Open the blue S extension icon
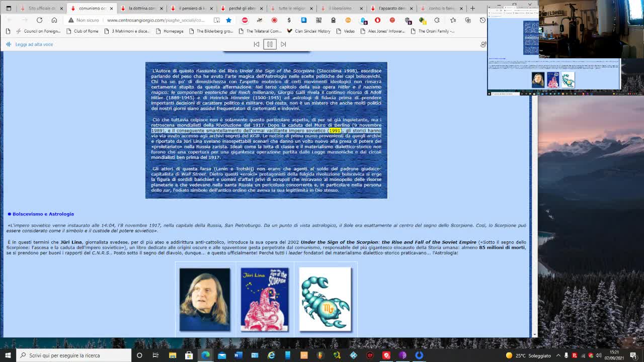This screenshot has width=644, height=362. coord(304,20)
